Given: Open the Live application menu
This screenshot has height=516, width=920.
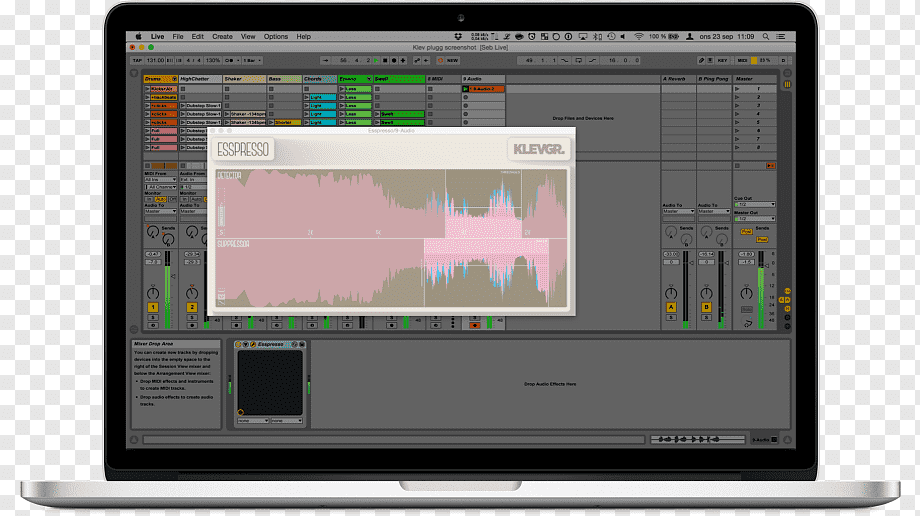Looking at the screenshot, I should pyautogui.click(x=157, y=36).
